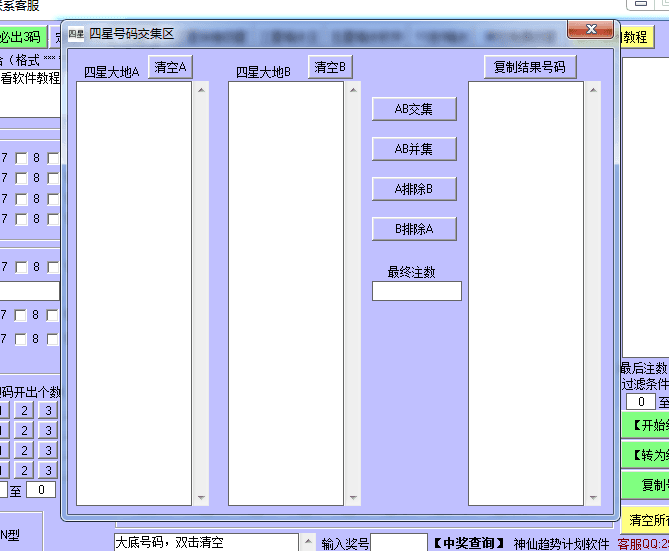
Task: Click the 大底号码 input box at bottom
Action: pos(205,542)
